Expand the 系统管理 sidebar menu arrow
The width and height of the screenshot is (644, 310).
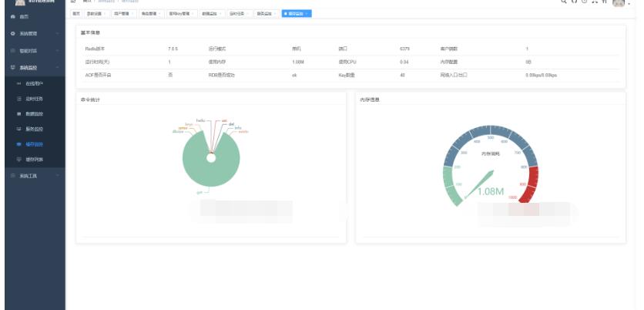[x=58, y=33]
